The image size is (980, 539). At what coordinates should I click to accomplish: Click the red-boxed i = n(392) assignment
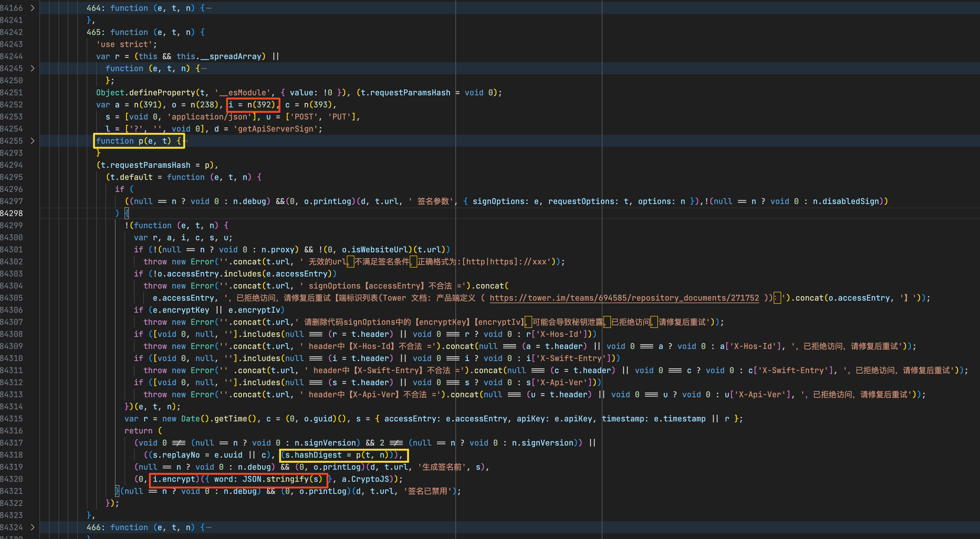(x=253, y=105)
